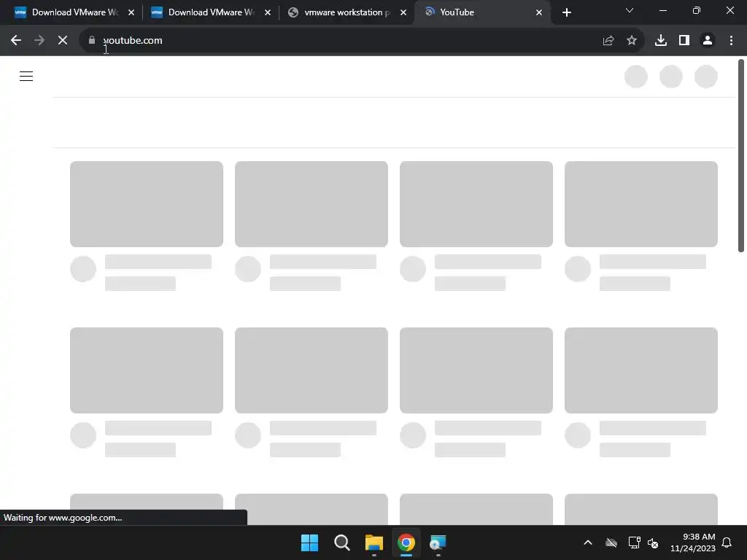Go back to the previous page
747x560 pixels.
tap(16, 41)
